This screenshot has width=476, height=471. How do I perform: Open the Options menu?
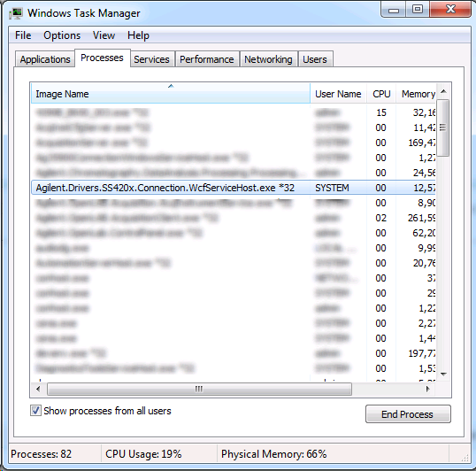[62, 35]
